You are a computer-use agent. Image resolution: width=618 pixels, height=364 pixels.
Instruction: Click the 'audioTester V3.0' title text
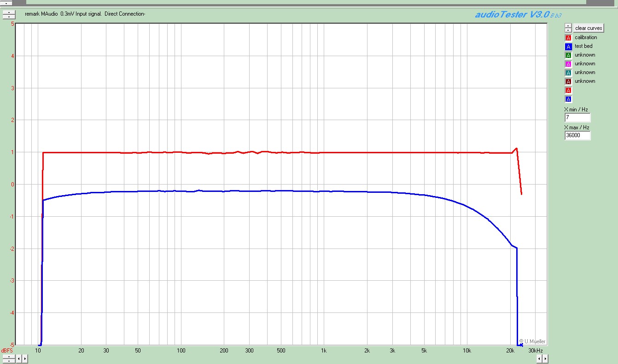pyautogui.click(x=512, y=14)
